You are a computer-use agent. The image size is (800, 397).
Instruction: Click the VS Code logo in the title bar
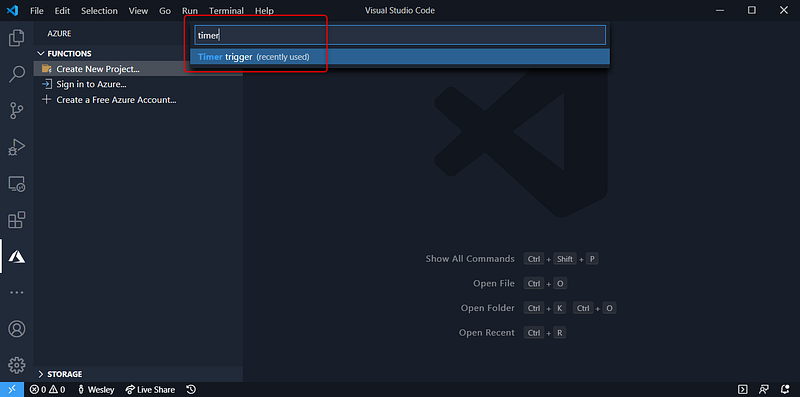(x=13, y=10)
